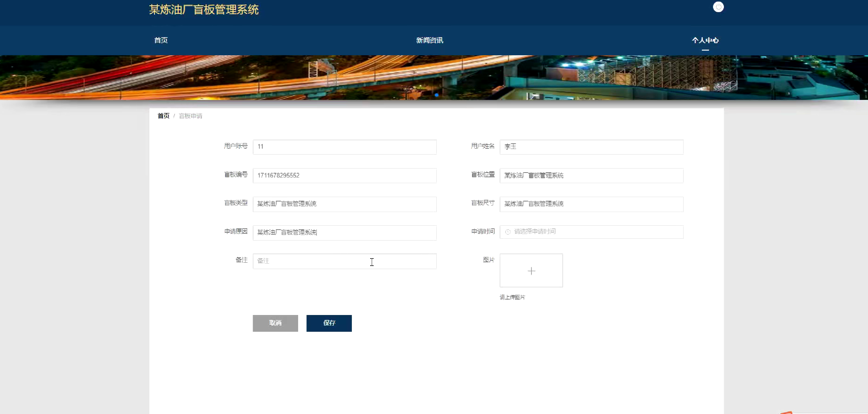The height and width of the screenshot is (414, 868).
Task: Focus the 用户账号 input field
Action: 344,147
